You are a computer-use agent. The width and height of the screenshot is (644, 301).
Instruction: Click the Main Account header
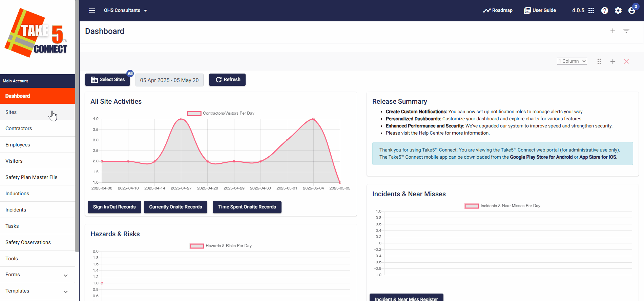(x=38, y=81)
